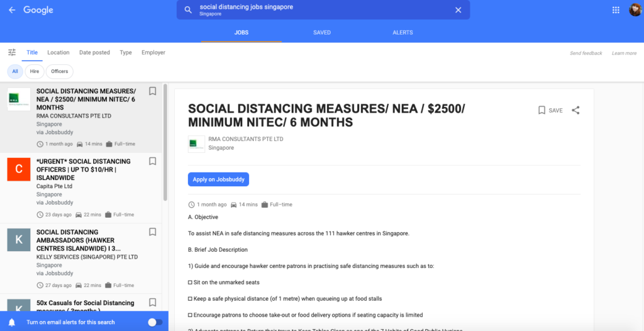The width and height of the screenshot is (644, 331).
Task: Bookmark the Kelly Services ambassadors listing
Action: (x=152, y=232)
